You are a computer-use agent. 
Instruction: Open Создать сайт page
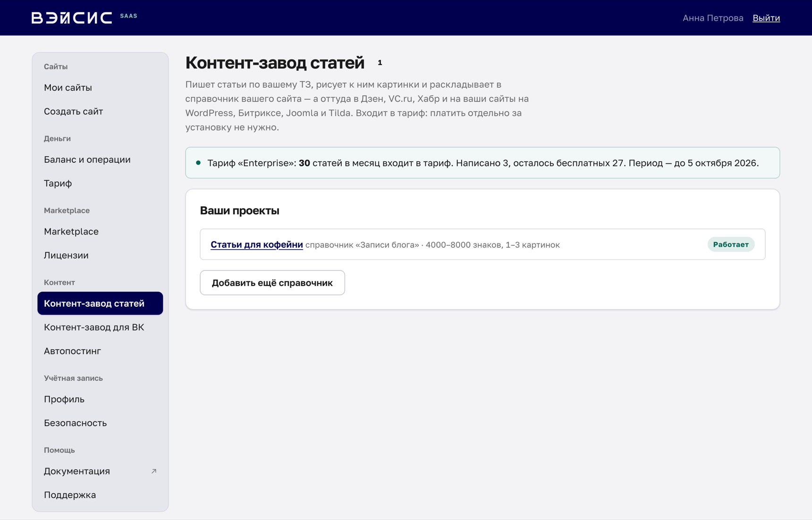click(100, 111)
